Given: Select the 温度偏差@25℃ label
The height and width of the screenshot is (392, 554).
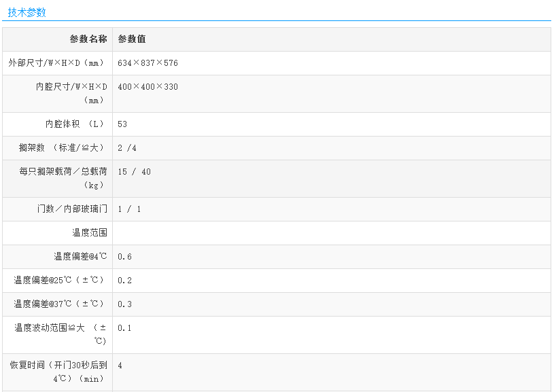Looking at the screenshot, I should (x=60, y=281).
